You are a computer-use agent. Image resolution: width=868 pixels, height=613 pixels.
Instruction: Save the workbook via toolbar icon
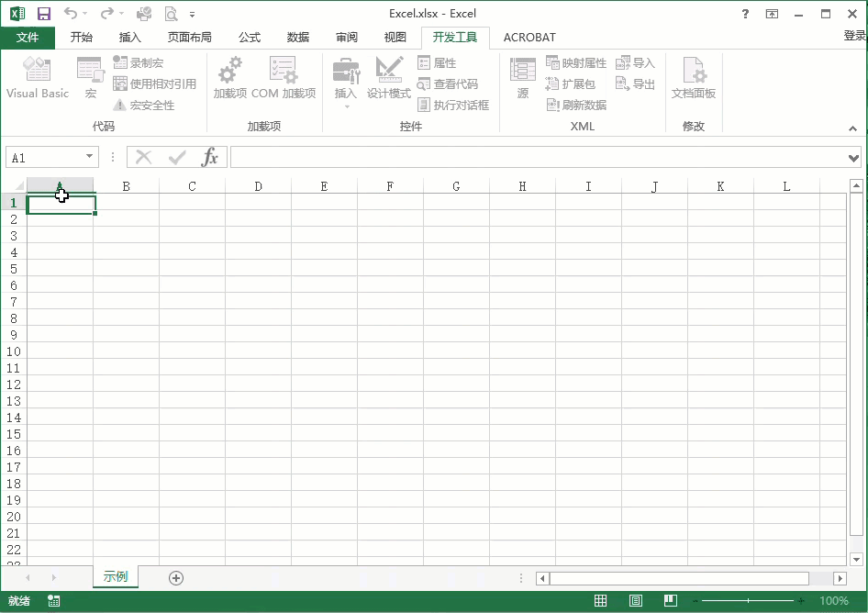pyautogui.click(x=44, y=14)
